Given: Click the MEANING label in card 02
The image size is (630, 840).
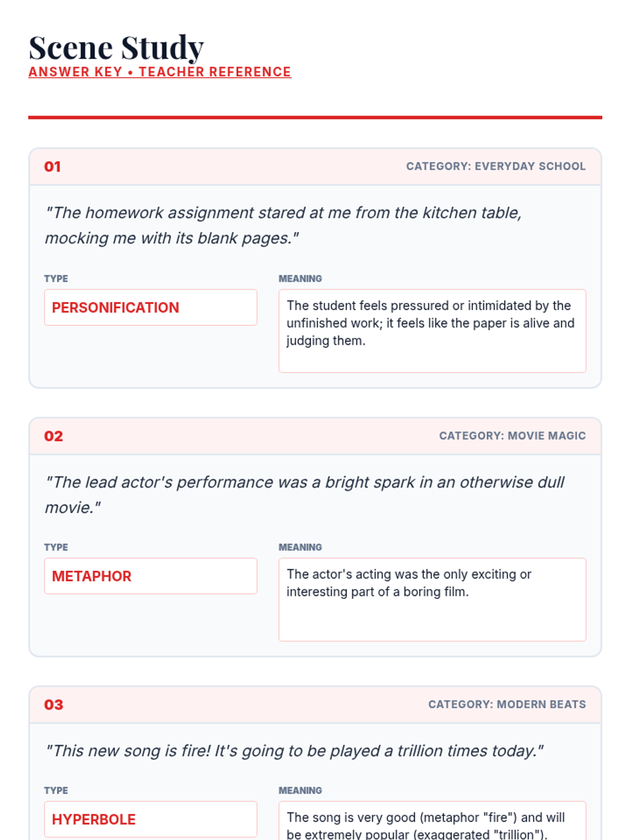Looking at the screenshot, I should click(300, 547).
